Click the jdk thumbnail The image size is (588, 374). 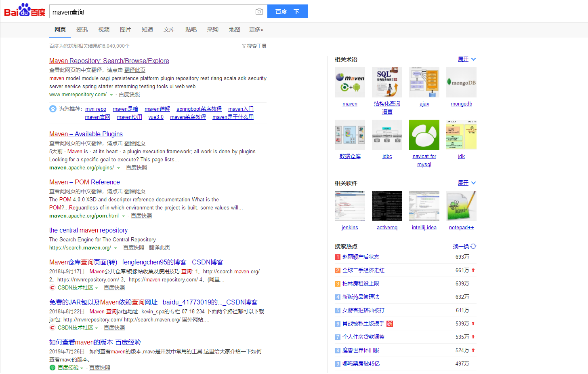[x=461, y=135]
